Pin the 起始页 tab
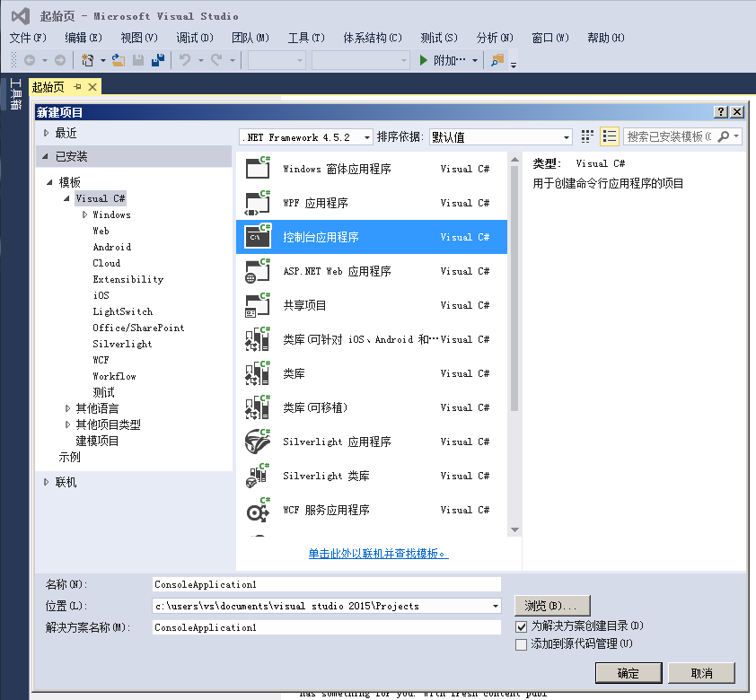The height and width of the screenshot is (700, 756). coord(77,87)
